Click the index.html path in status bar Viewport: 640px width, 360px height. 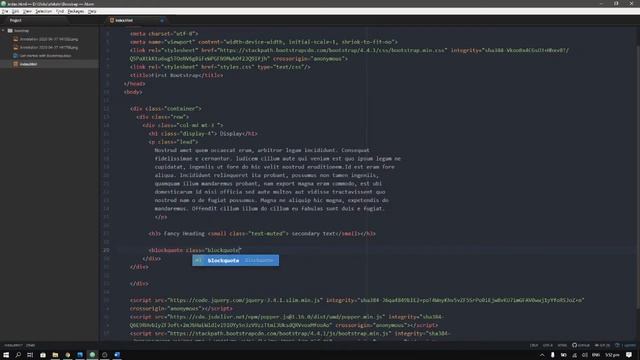point(13,345)
